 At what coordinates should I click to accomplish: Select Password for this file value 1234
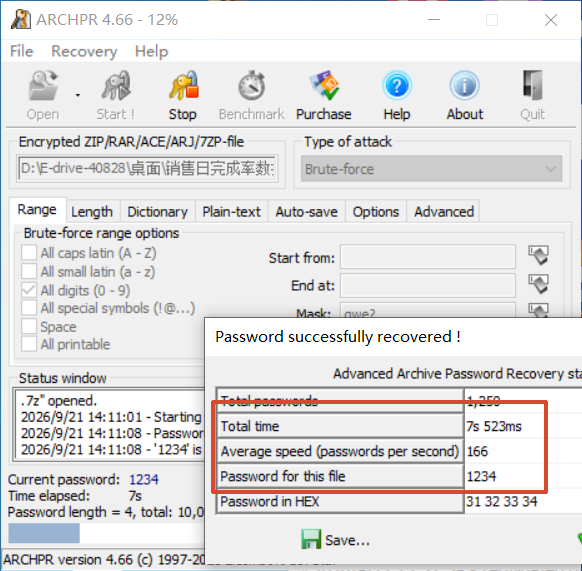[481, 476]
